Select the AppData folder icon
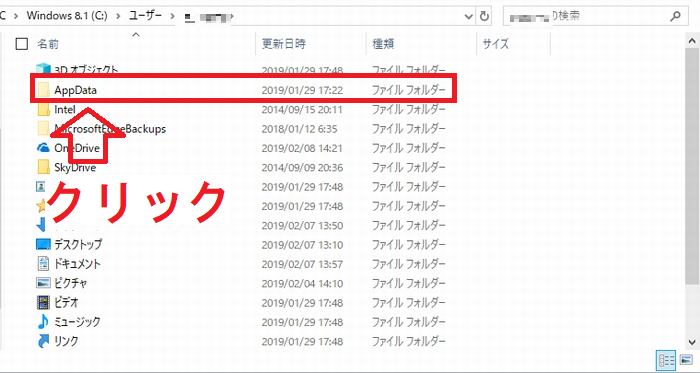700x373 pixels. coord(44,90)
